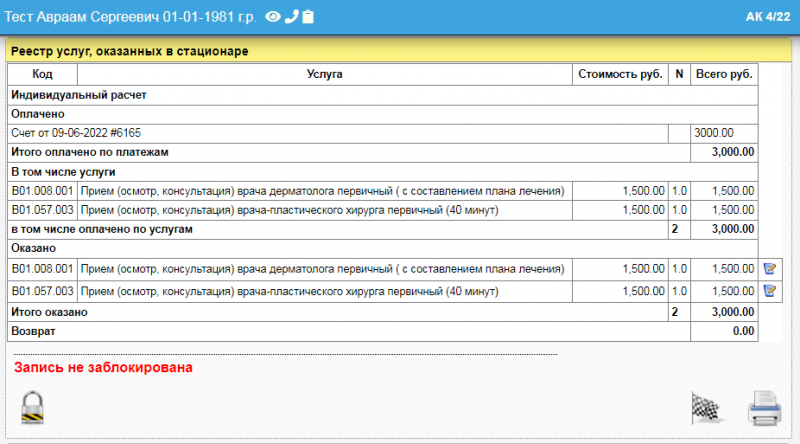Click code B01.057.003 in the Оказано section
This screenshot has height=444, width=800.
click(42, 291)
